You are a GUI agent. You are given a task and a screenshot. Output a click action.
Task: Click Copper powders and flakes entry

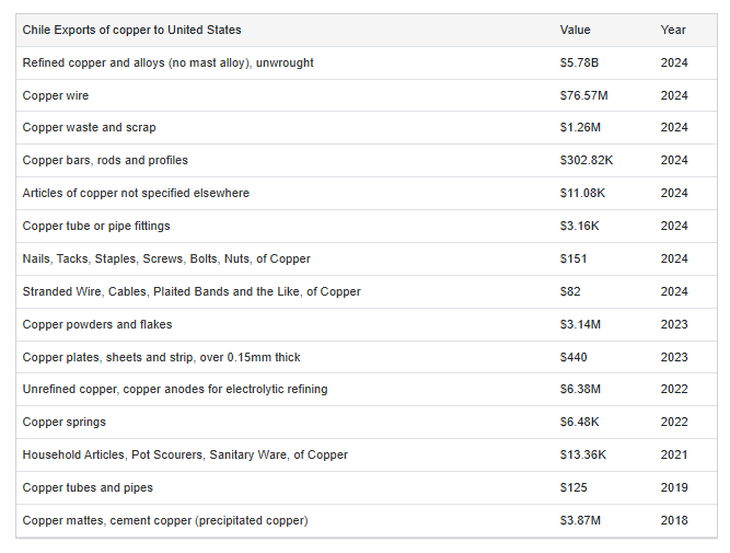[x=97, y=325]
